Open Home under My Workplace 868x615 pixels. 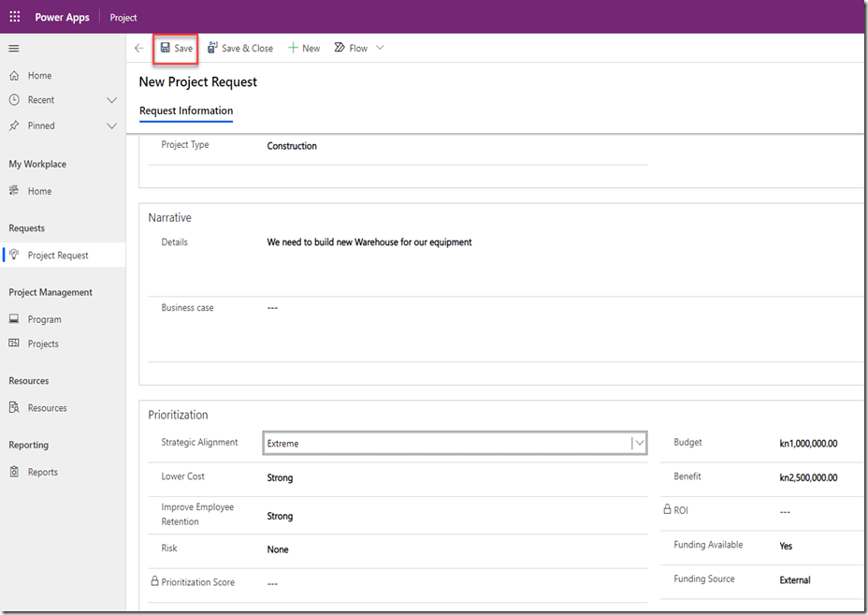(39, 191)
